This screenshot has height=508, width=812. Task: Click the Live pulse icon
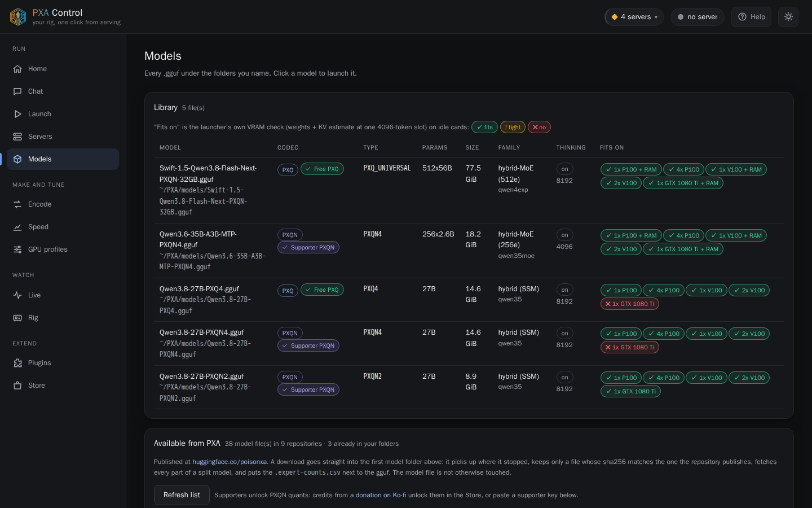(17, 295)
